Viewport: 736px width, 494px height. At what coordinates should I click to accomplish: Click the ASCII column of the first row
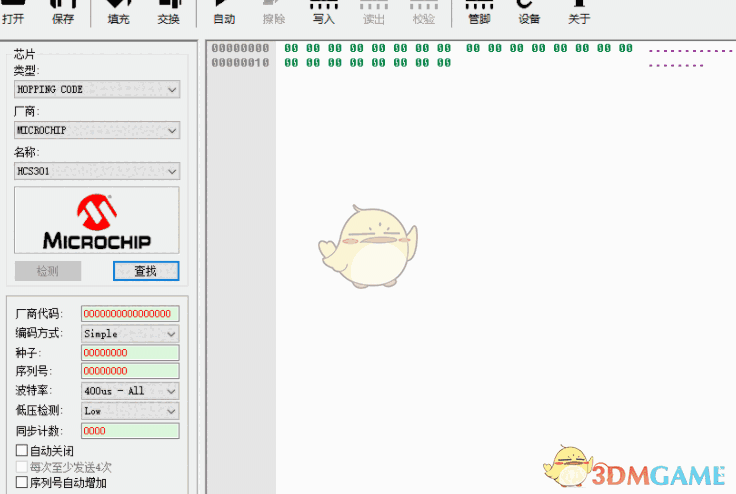[691, 50]
